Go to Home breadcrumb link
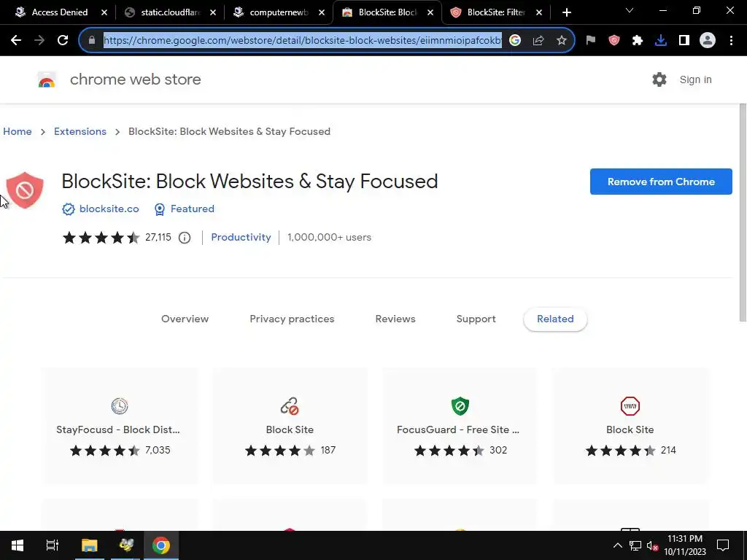747x560 pixels. point(18,131)
